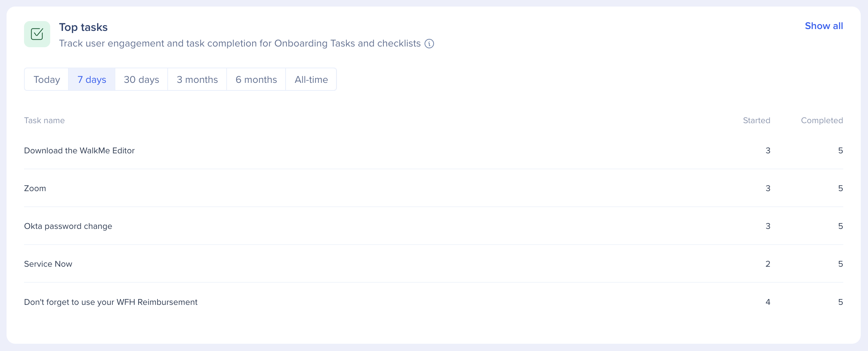This screenshot has height=351, width=868.
Task: Open the Show all link
Action: (824, 26)
